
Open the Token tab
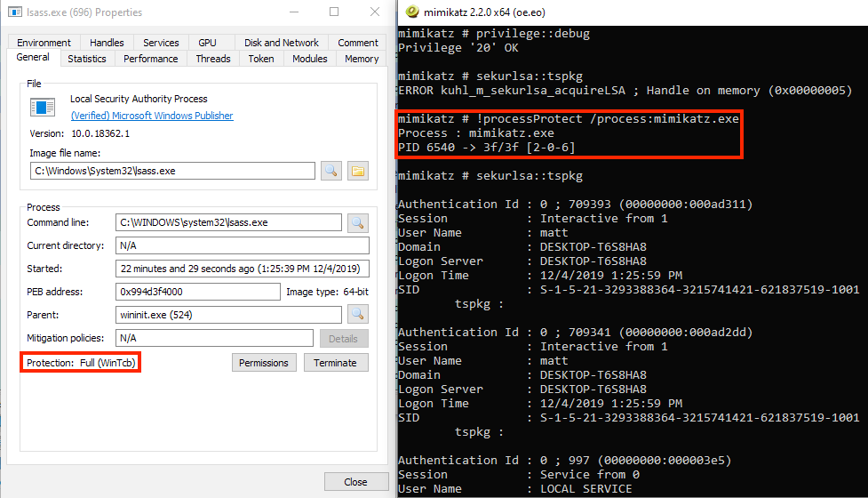(260, 59)
